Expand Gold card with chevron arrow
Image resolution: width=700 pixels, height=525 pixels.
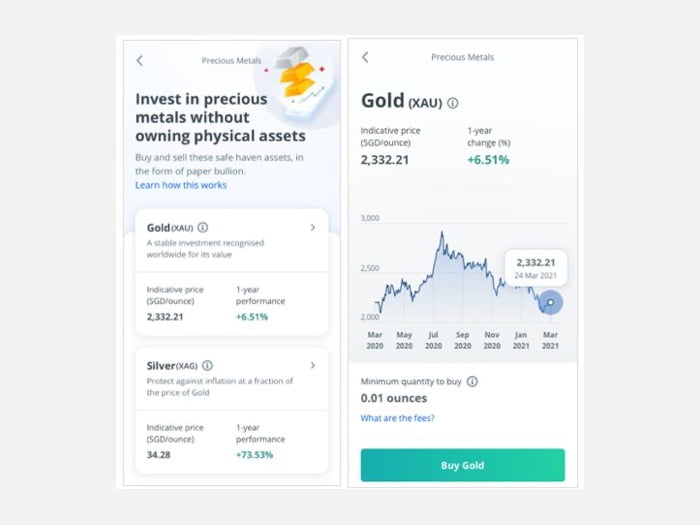tap(313, 228)
